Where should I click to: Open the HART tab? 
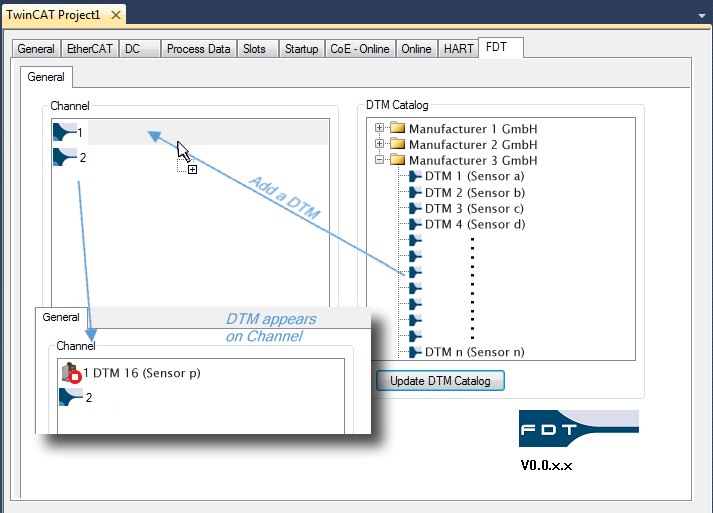(x=458, y=49)
